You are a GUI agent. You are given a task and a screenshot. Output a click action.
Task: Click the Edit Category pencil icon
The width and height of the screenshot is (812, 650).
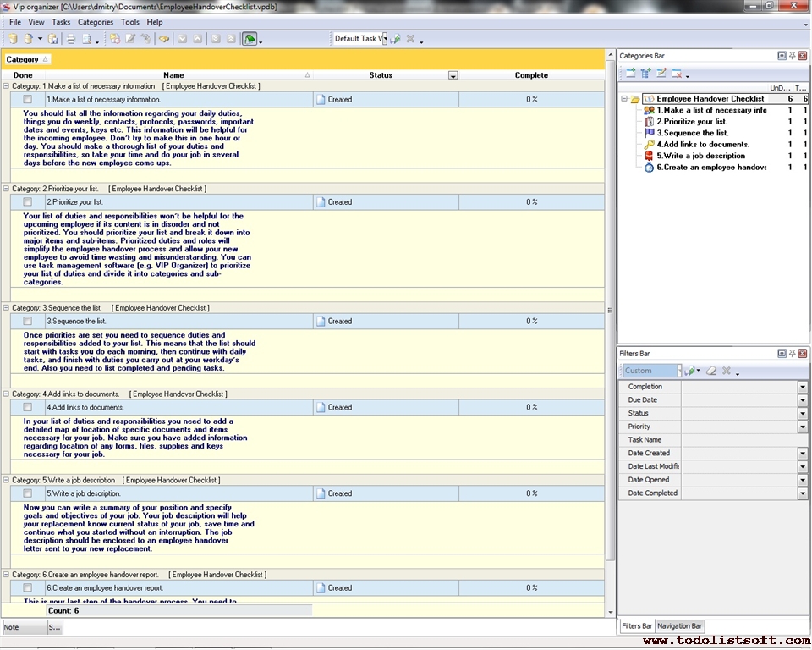click(x=661, y=74)
